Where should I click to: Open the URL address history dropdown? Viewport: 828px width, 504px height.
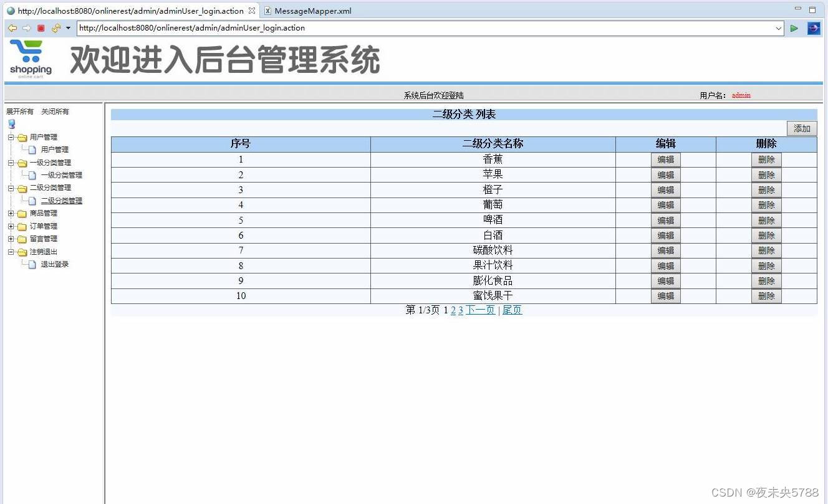(x=779, y=28)
